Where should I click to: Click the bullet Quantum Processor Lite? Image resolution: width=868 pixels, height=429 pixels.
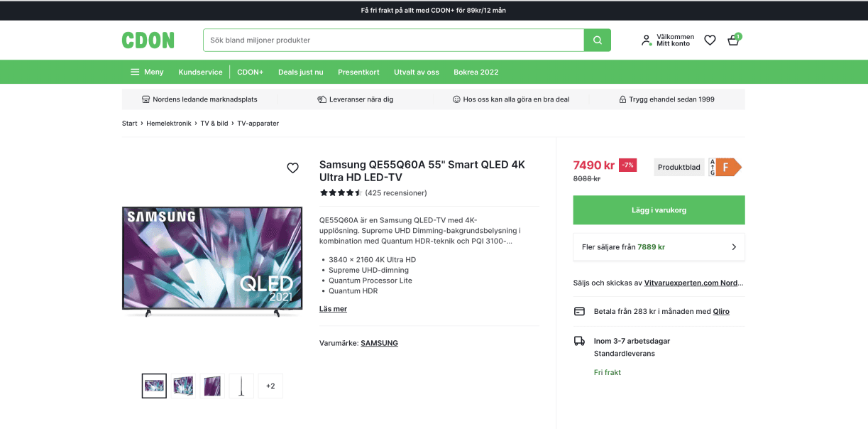(370, 281)
